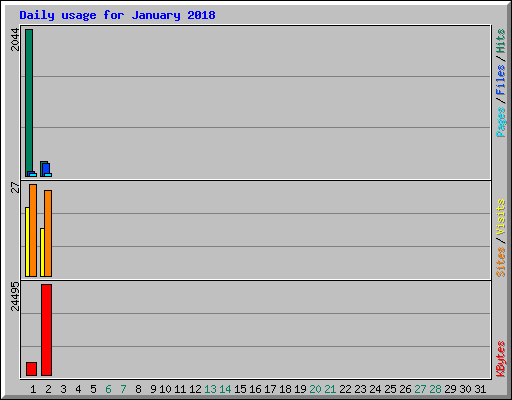
Task: Click day label "30" on the x-axis
Action: (465, 389)
